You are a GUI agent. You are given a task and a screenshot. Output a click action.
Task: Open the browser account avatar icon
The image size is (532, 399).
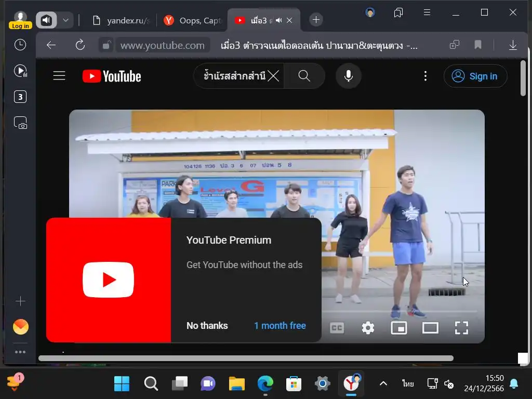[x=370, y=13]
